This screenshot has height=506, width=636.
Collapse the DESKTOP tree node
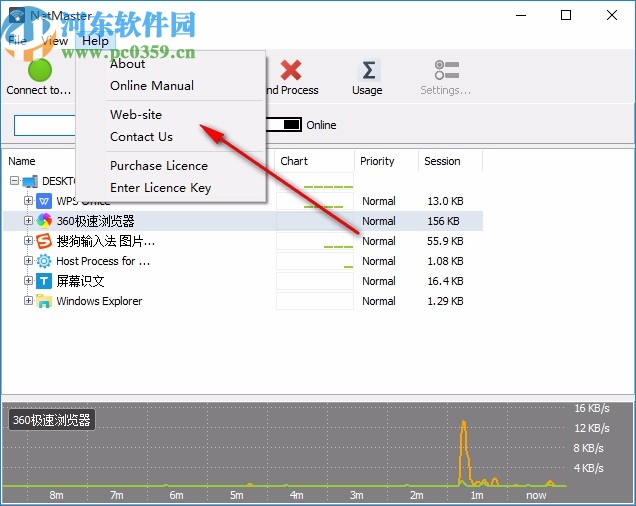(x=15, y=181)
